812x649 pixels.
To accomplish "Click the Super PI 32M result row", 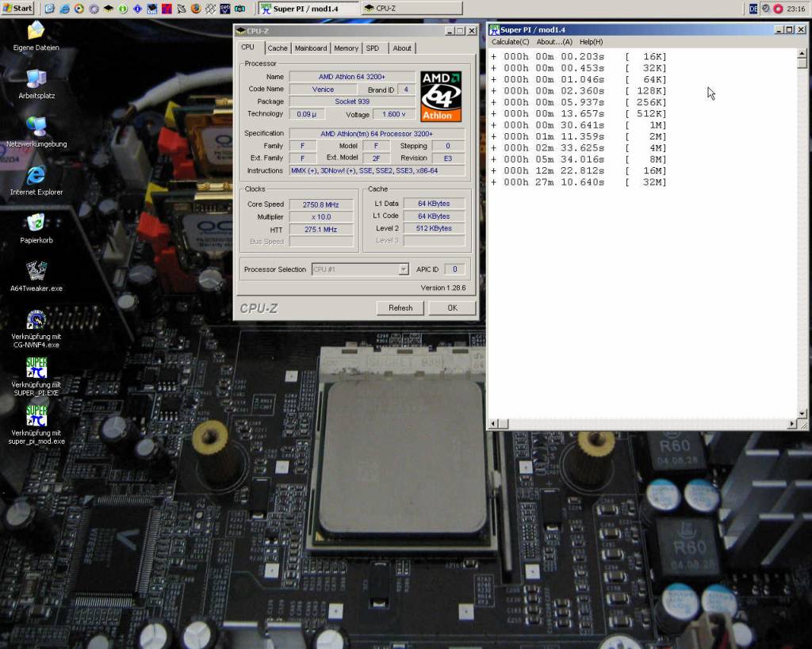I will point(578,182).
